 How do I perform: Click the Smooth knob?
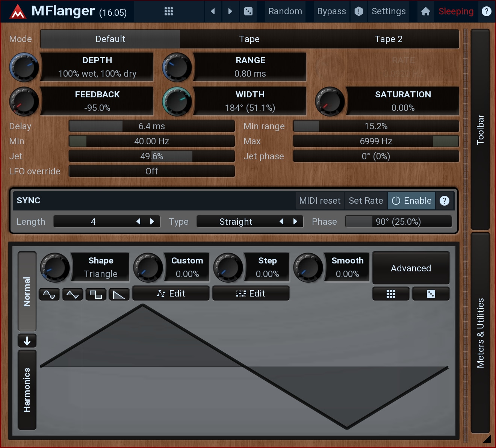(308, 267)
